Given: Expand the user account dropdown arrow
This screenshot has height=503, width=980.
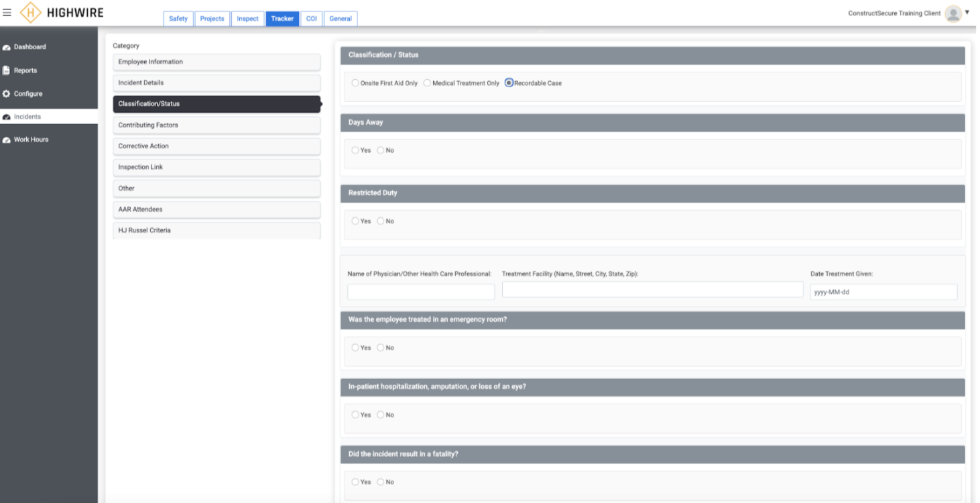Looking at the screenshot, I should pos(967,12).
